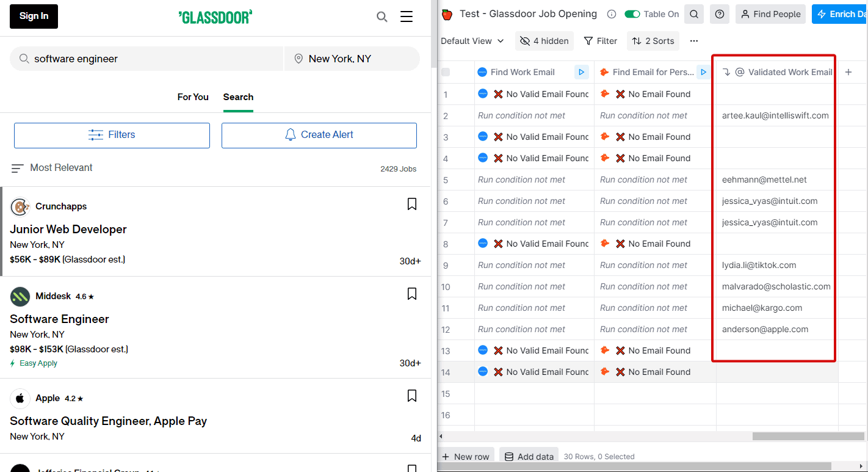Switch to the For You tab
868x472 pixels.
click(193, 97)
